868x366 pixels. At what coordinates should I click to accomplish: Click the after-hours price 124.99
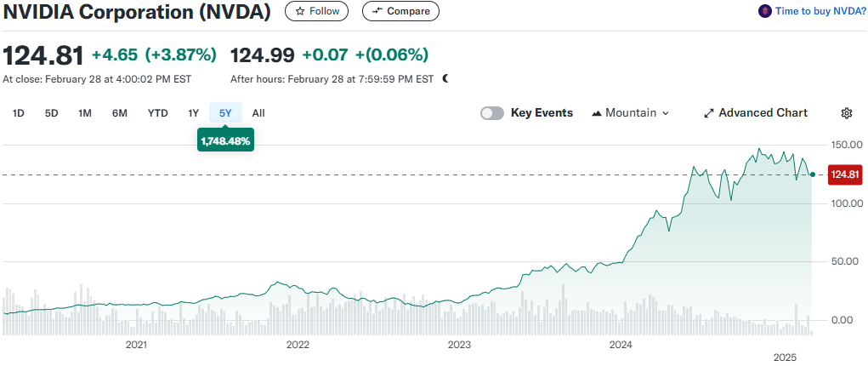coord(263,54)
